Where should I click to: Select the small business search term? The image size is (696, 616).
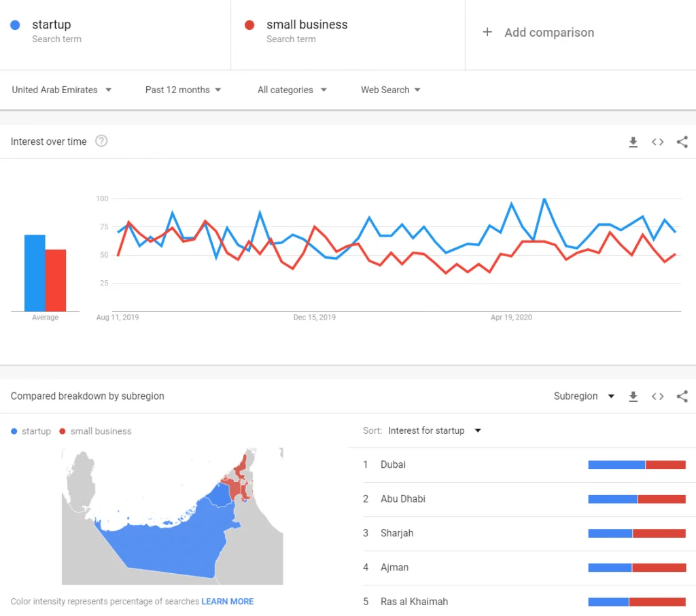coord(307,24)
